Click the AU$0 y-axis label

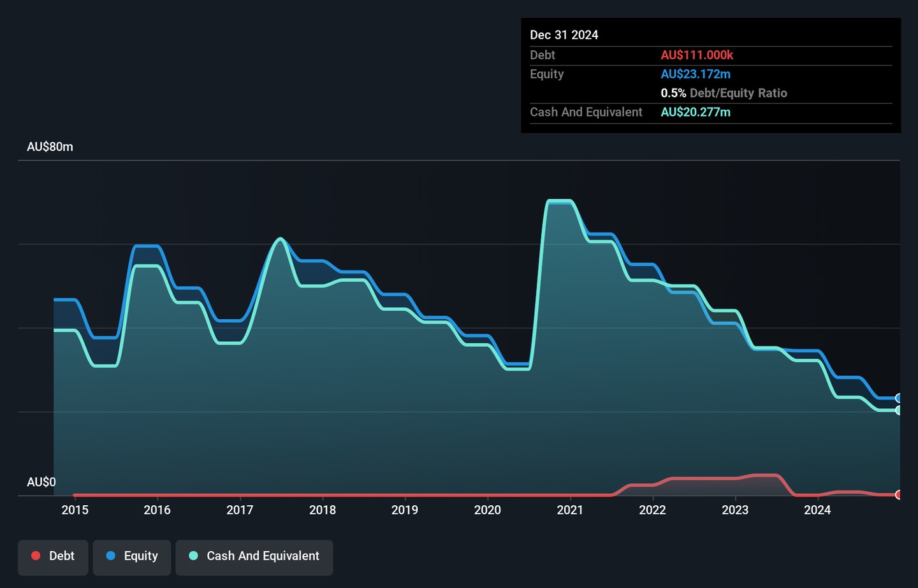click(x=41, y=482)
